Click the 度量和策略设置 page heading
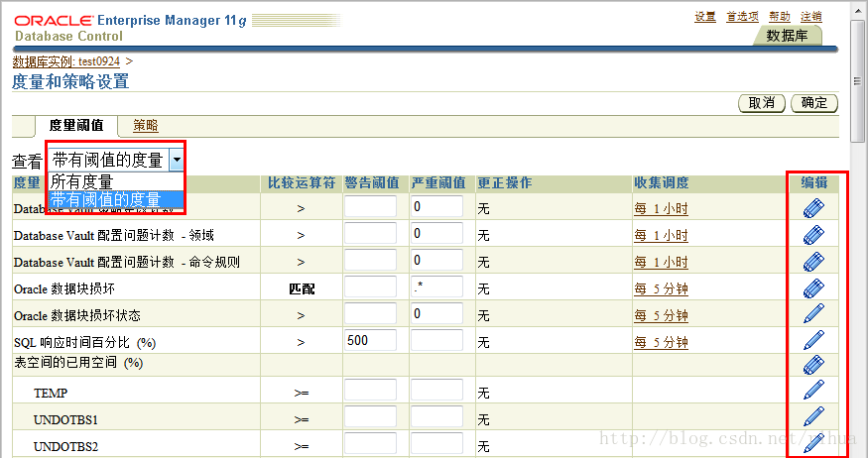The width and height of the screenshot is (868, 458). pos(70,82)
